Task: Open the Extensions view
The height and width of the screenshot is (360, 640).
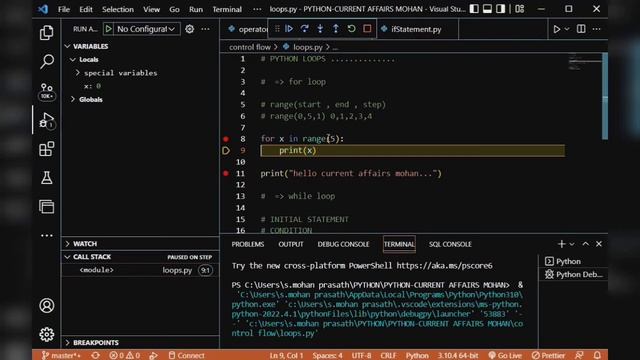Action: (x=47, y=149)
